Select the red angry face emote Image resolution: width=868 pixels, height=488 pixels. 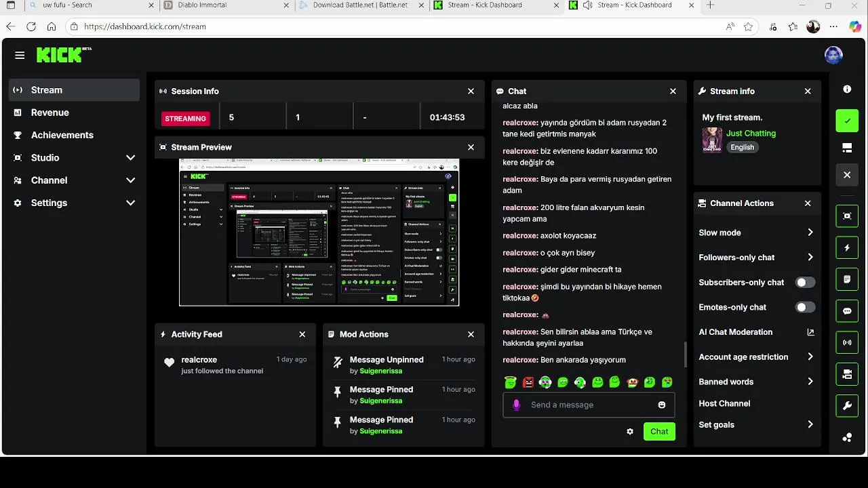coord(528,382)
